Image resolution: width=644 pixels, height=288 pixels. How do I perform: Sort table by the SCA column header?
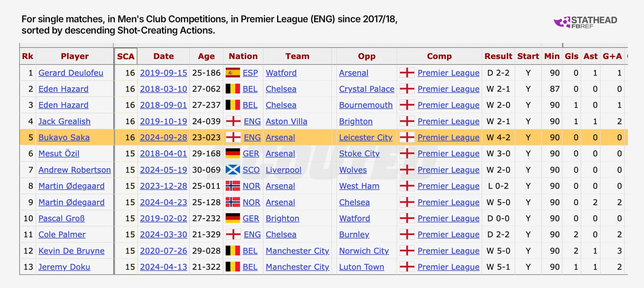pyautogui.click(x=126, y=56)
